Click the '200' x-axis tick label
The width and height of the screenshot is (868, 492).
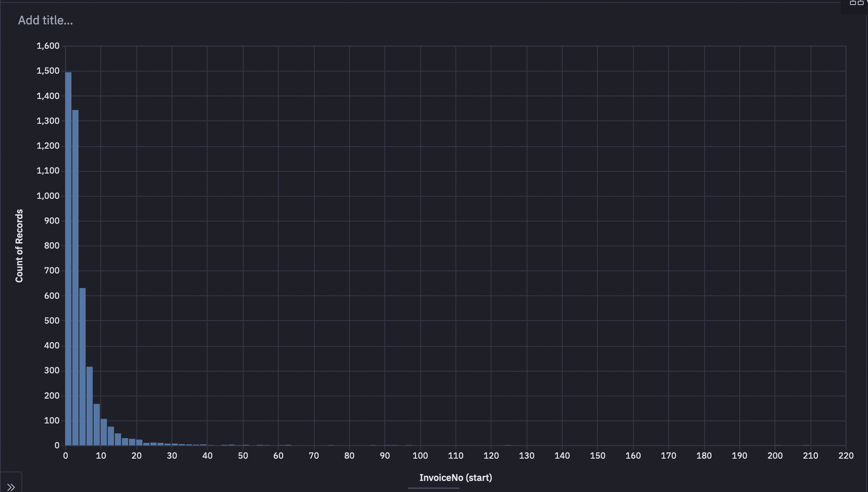tap(775, 456)
